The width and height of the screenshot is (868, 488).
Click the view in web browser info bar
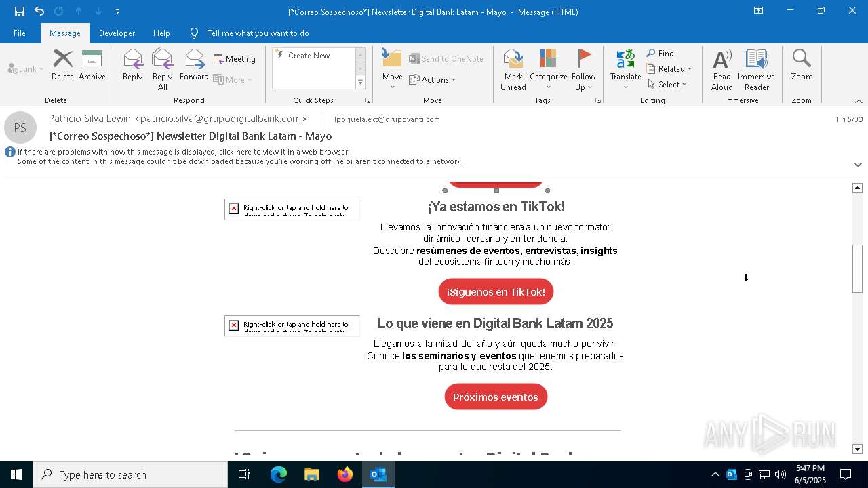click(183, 152)
